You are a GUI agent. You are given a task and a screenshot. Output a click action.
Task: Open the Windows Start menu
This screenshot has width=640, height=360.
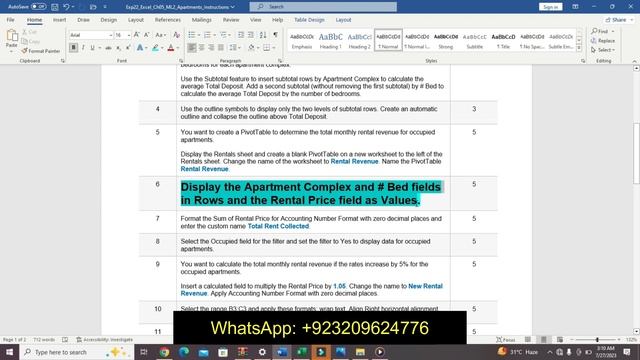tap(9, 352)
